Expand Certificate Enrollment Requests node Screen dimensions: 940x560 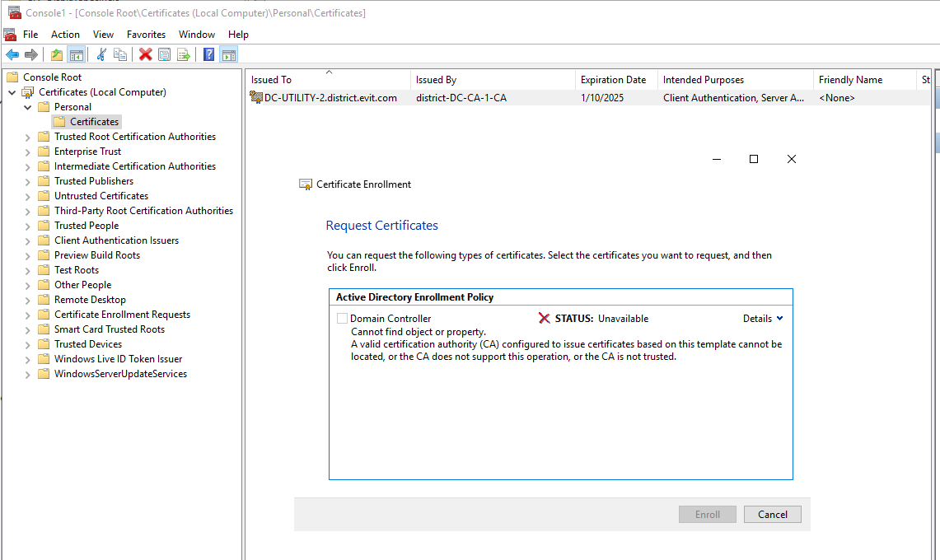pos(27,315)
